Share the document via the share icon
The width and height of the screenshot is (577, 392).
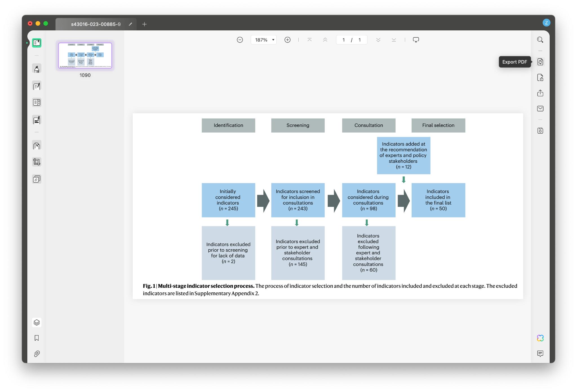540,93
